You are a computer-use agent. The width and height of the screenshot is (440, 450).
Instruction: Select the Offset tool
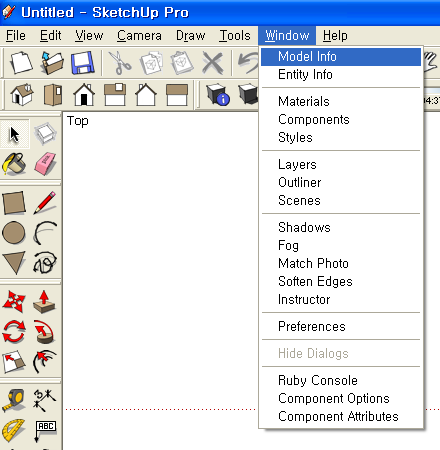pos(45,362)
